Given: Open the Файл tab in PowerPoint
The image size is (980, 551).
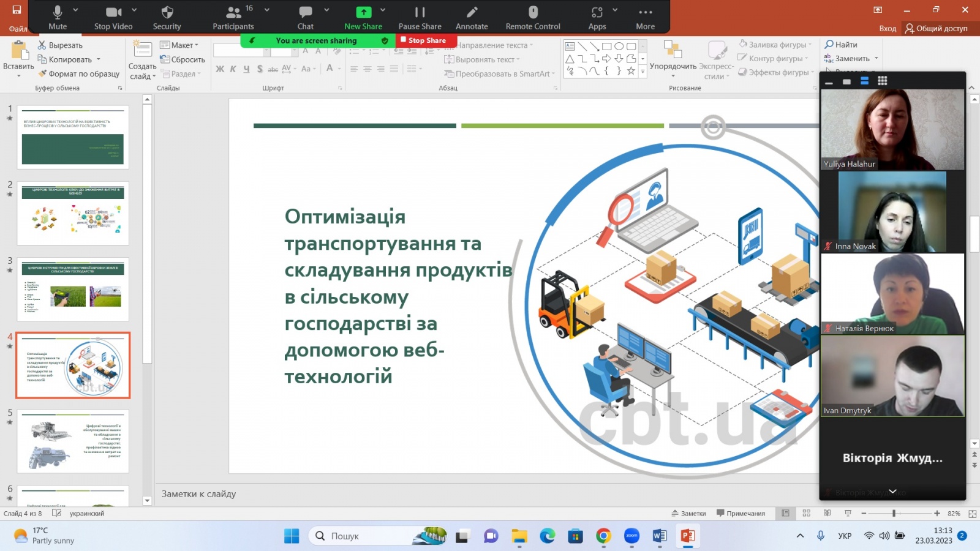Looking at the screenshot, I should 18,29.
